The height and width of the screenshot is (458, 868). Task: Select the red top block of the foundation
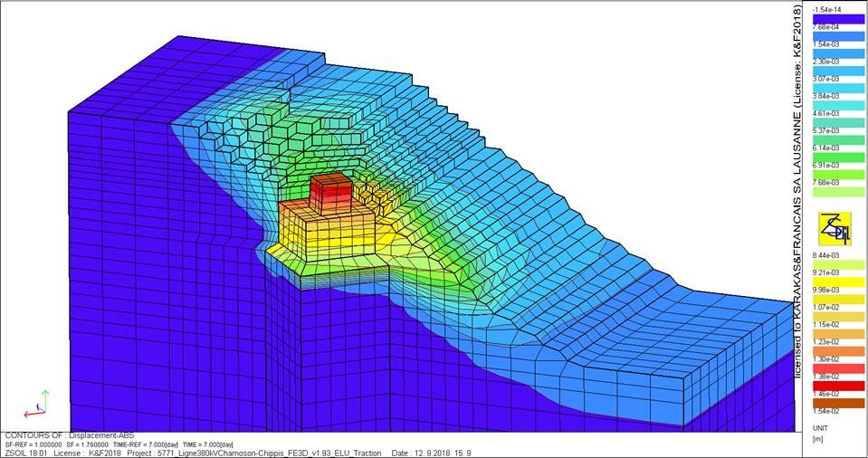[330, 192]
